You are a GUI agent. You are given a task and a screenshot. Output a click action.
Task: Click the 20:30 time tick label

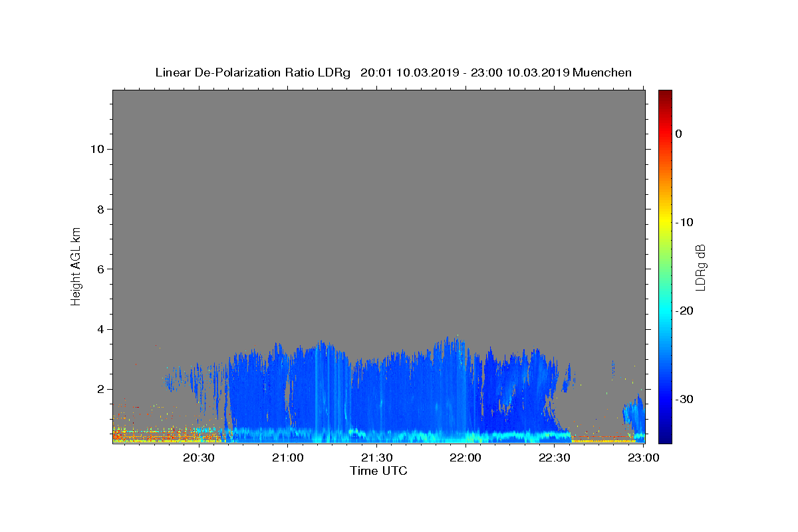click(198, 458)
